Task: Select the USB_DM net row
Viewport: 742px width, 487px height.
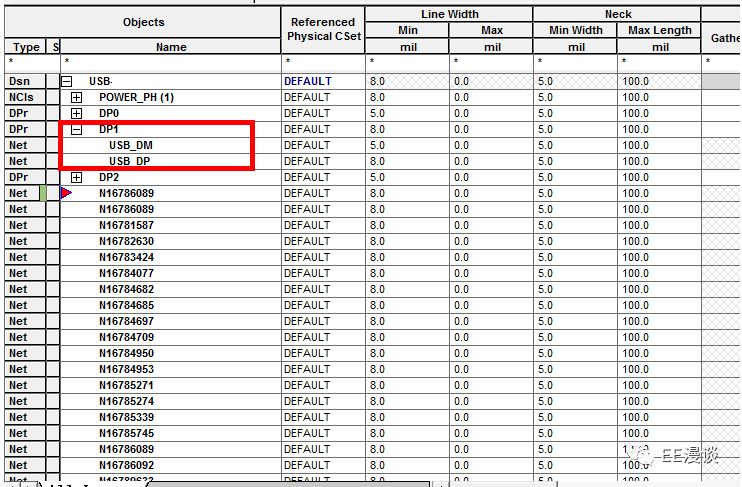Action: [131, 145]
